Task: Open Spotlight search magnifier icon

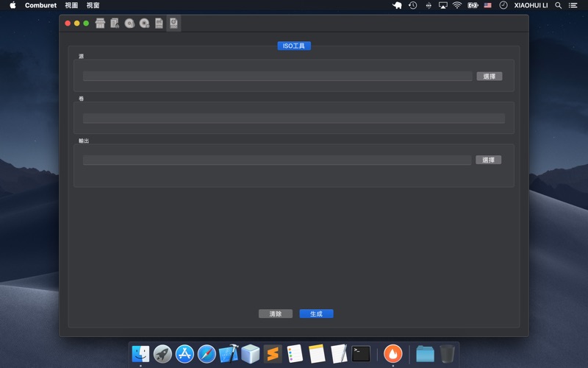Action: tap(559, 5)
